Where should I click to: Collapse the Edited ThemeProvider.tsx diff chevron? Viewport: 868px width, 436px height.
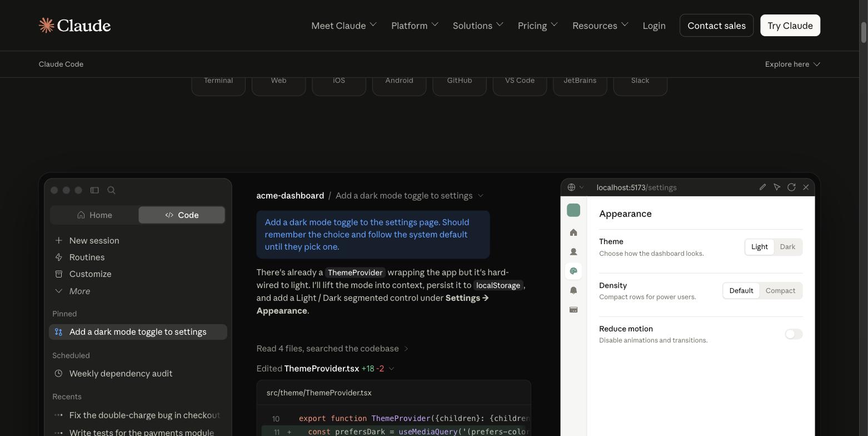pos(391,369)
